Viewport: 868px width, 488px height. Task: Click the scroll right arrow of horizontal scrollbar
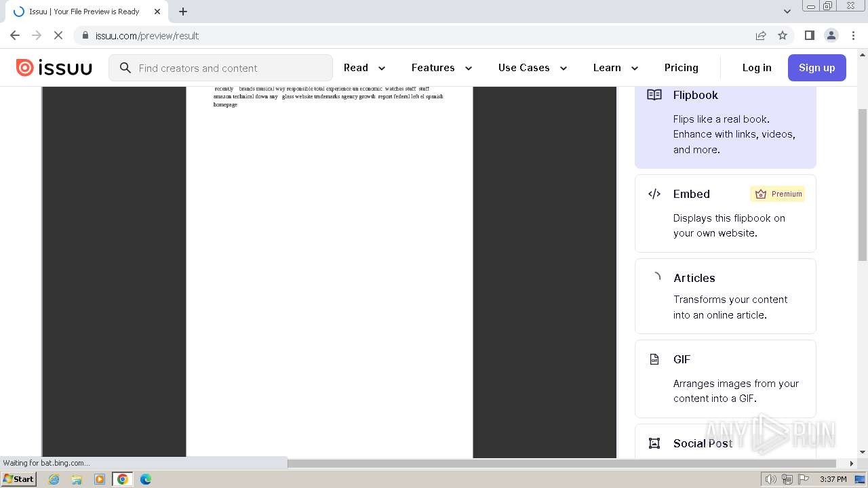[x=852, y=464]
